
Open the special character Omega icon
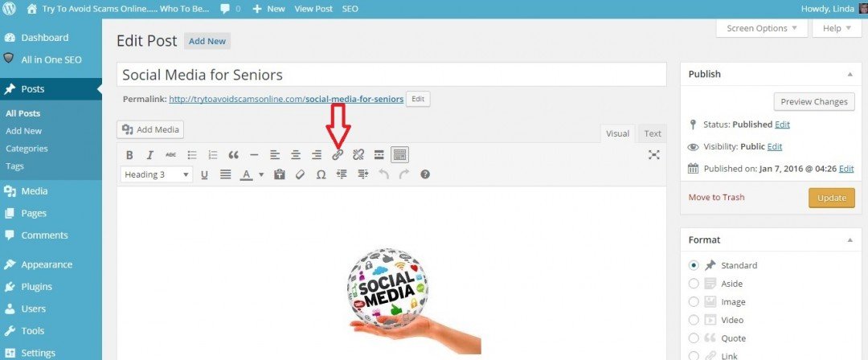pos(321,174)
